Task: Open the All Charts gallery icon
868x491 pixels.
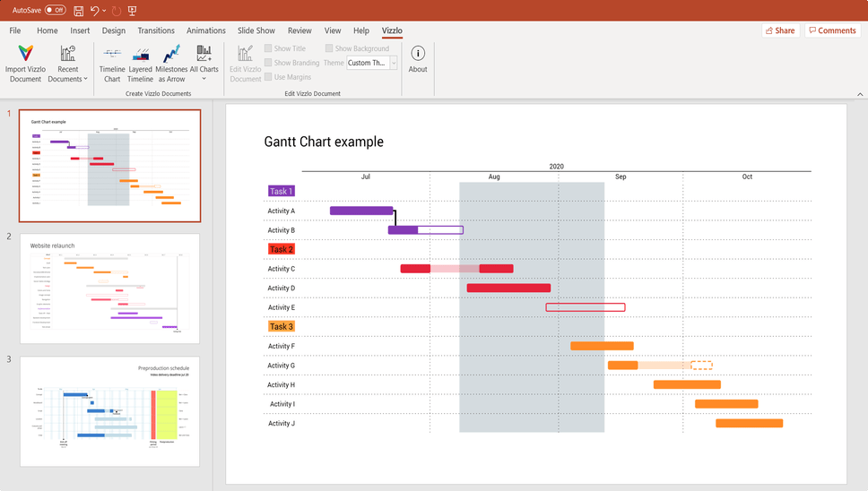Action: [x=204, y=53]
